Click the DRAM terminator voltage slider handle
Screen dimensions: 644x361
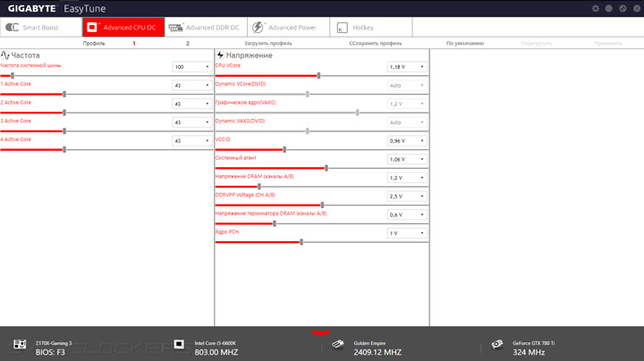[x=275, y=223]
